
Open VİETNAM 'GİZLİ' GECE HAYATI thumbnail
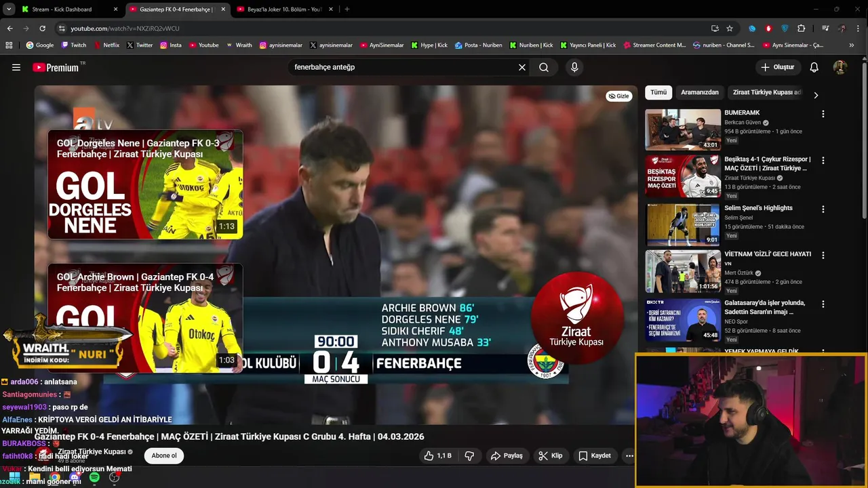pyautogui.click(x=683, y=271)
